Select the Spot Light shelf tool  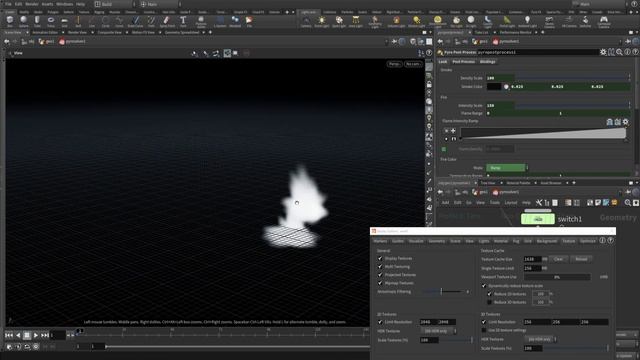point(339,21)
